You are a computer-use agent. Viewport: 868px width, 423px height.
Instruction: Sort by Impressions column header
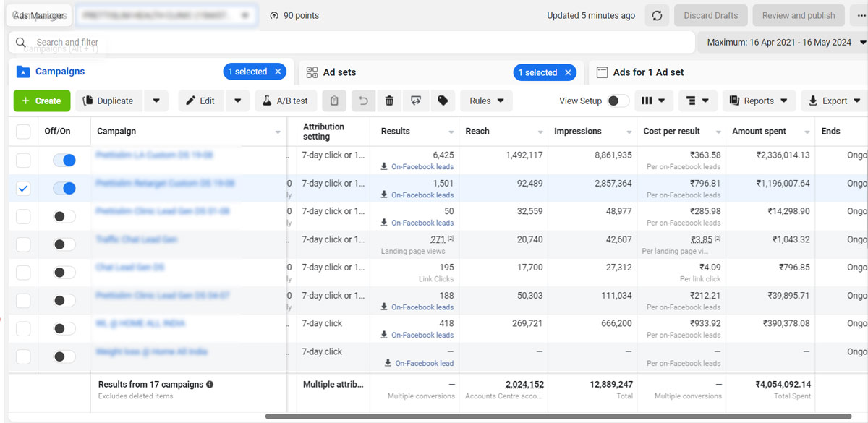tap(578, 132)
